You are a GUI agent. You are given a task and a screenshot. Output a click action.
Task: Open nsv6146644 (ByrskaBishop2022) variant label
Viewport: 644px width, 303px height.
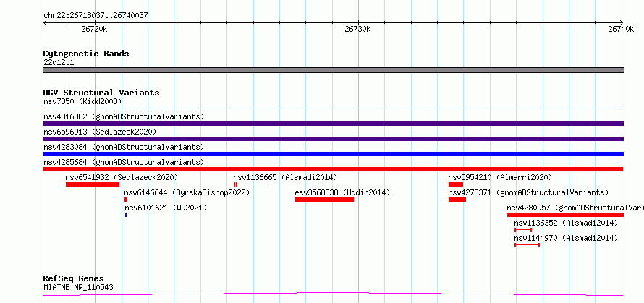[187, 192]
